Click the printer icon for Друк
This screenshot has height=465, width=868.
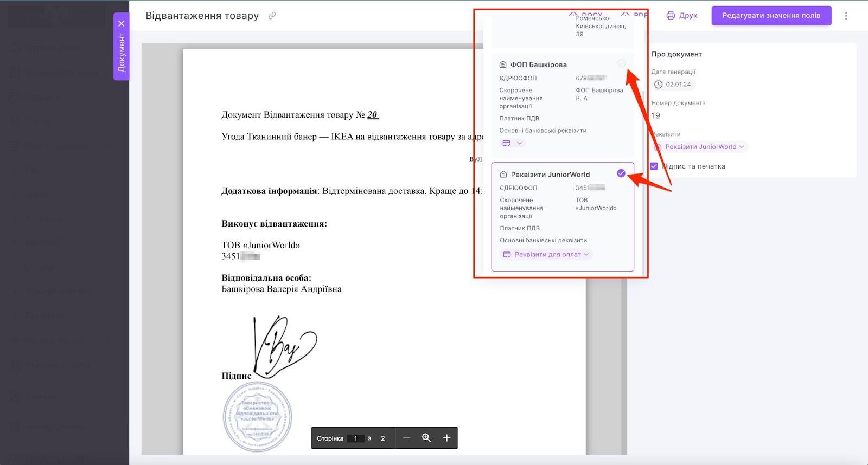671,16
